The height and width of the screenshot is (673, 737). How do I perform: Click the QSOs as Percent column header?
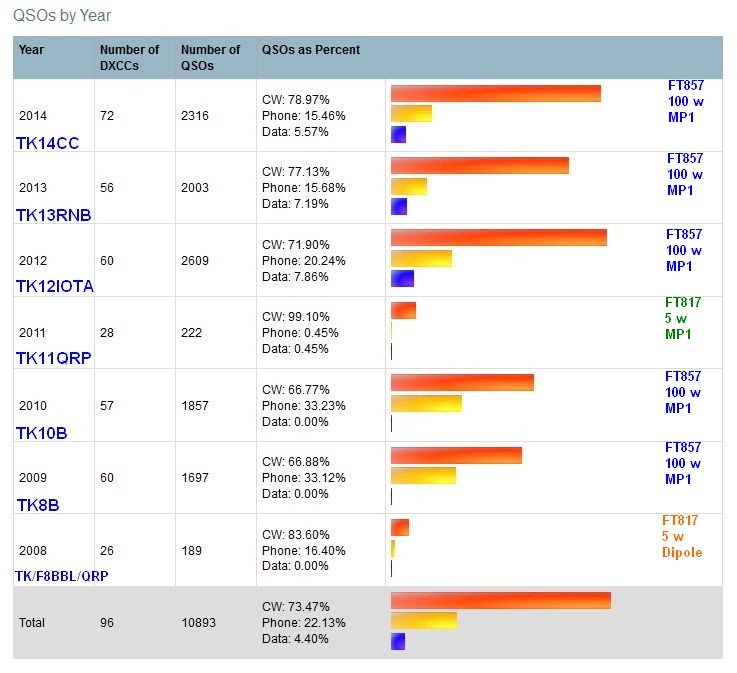[x=310, y=50]
